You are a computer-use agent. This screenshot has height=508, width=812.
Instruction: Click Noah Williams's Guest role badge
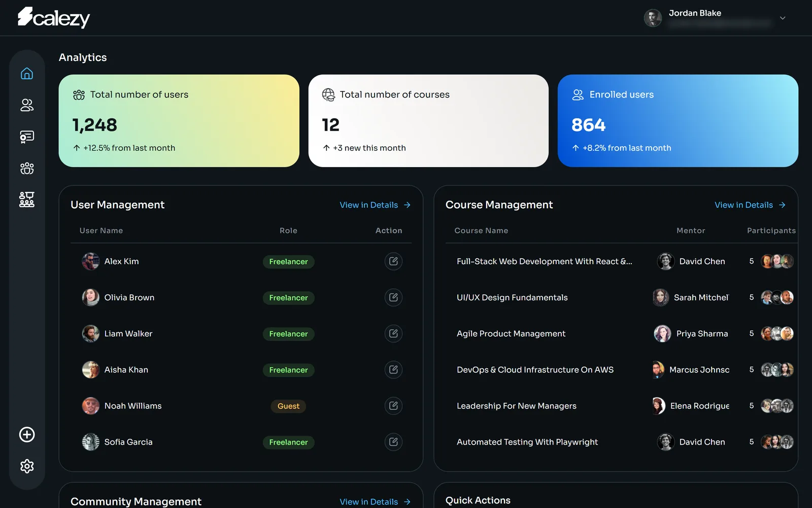click(288, 406)
